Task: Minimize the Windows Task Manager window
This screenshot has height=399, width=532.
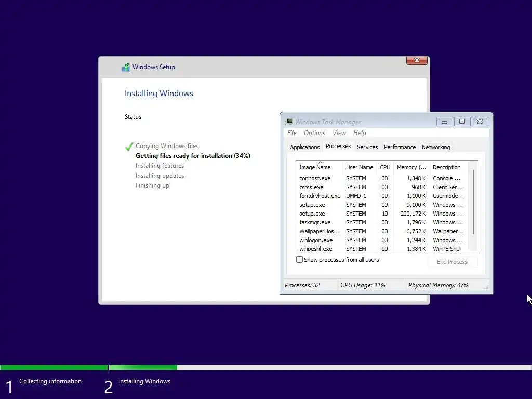Action: click(x=445, y=122)
